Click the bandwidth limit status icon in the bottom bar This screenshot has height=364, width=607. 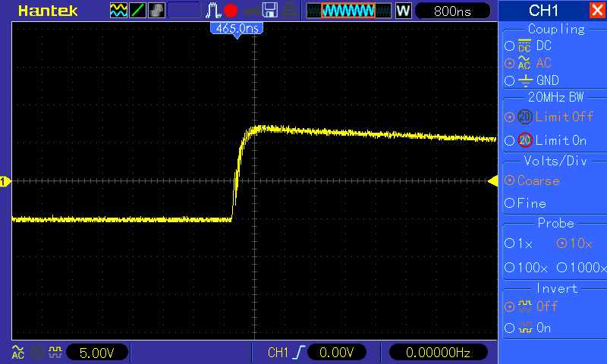click(x=37, y=353)
